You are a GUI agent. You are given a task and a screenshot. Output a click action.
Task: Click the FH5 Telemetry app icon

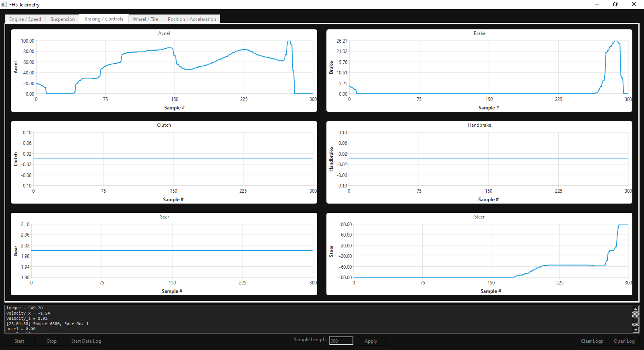[x=4, y=4]
